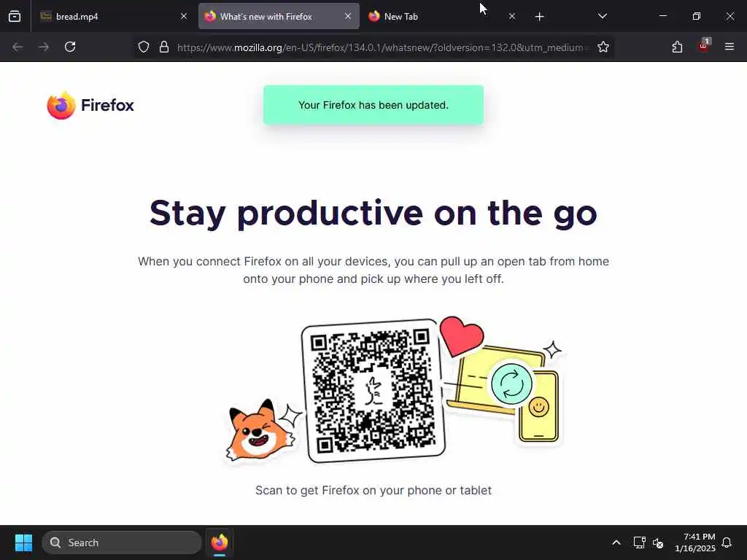Screen dimensions: 747x560
Task: Open Firefox View icon in tab bar
Action: pos(15,16)
